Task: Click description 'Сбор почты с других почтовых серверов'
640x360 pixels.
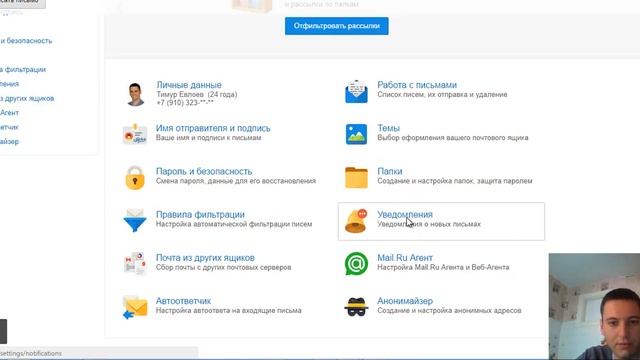Action: pos(224,267)
